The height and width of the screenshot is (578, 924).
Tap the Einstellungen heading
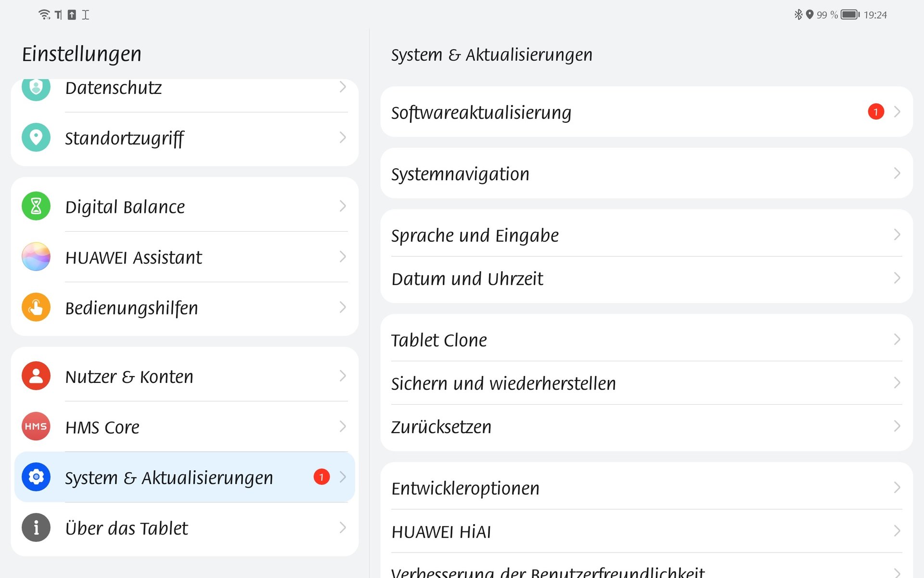click(x=82, y=54)
